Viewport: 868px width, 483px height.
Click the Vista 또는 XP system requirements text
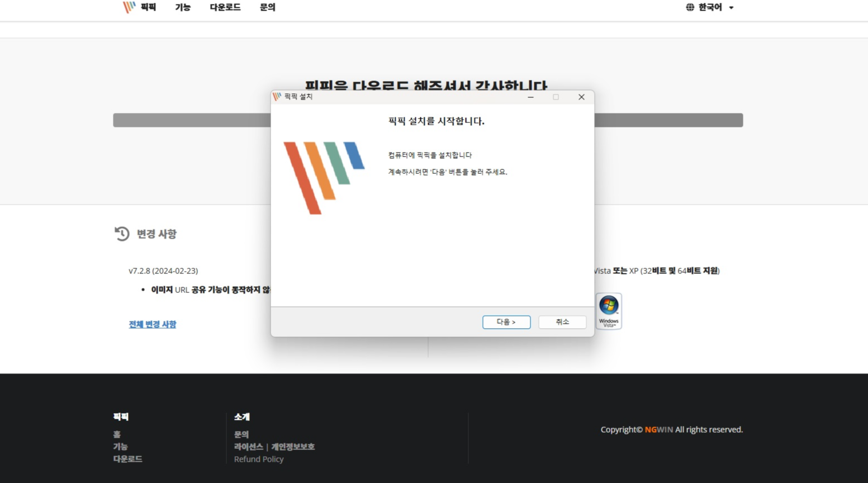click(x=657, y=271)
